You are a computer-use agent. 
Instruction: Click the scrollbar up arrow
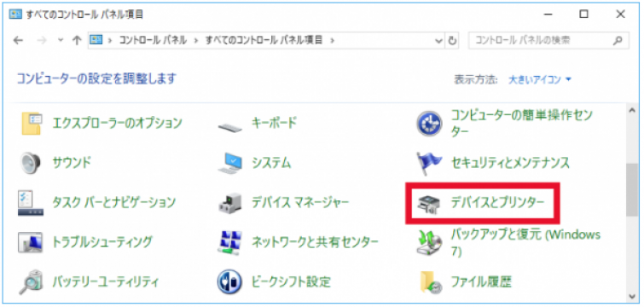point(633,110)
